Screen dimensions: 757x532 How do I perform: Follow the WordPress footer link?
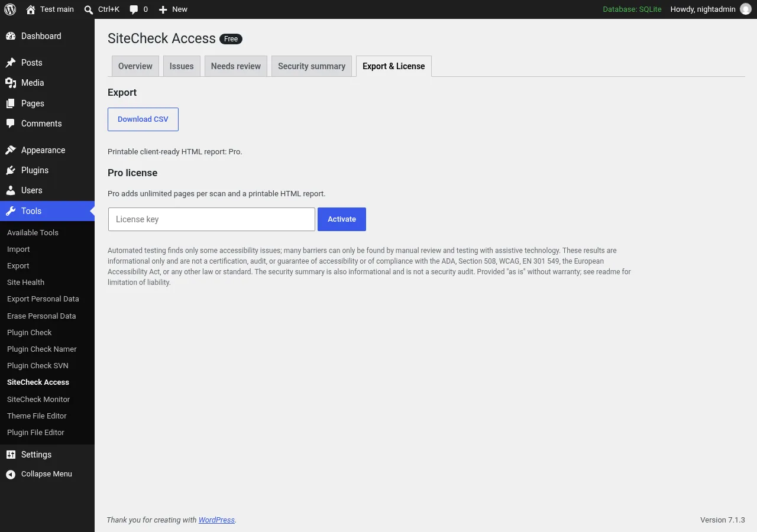tap(216, 520)
